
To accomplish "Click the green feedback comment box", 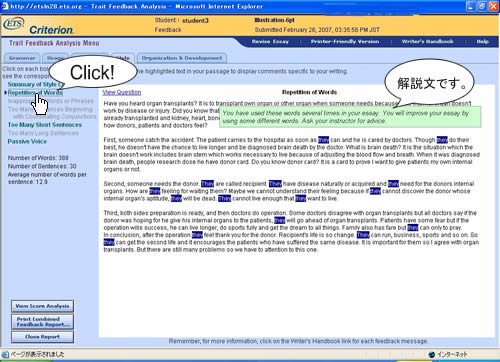I will (x=350, y=117).
